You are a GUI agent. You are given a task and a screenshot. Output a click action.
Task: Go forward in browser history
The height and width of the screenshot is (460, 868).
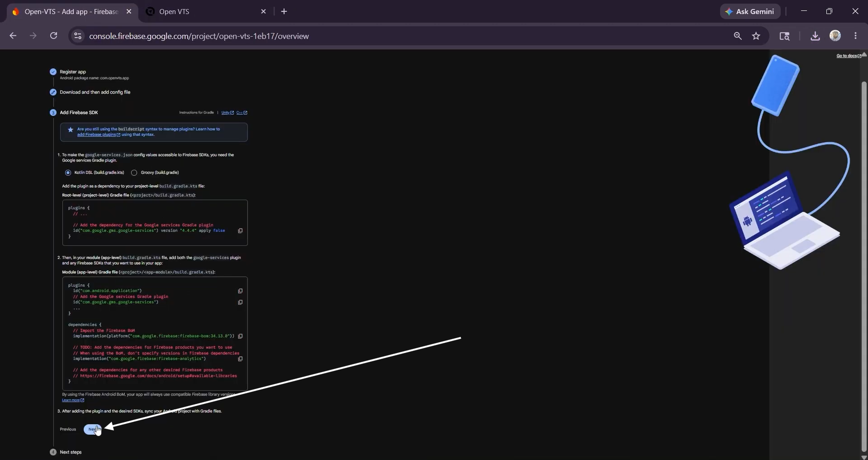[x=33, y=36]
